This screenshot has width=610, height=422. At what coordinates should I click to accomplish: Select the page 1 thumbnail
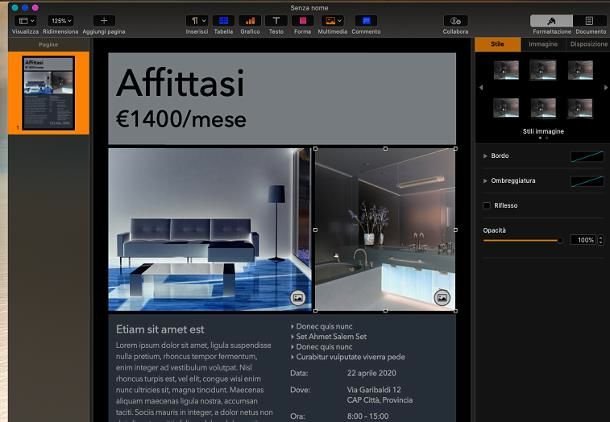49,93
